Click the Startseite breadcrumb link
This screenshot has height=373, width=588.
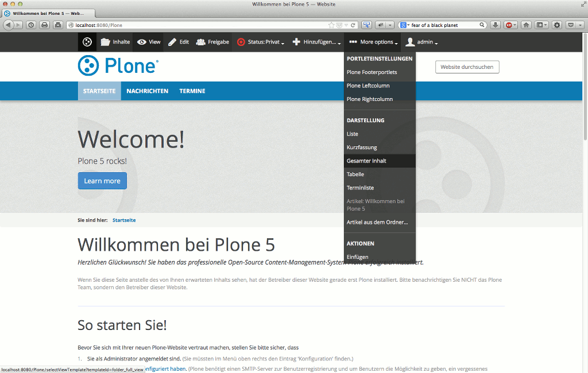pos(124,220)
